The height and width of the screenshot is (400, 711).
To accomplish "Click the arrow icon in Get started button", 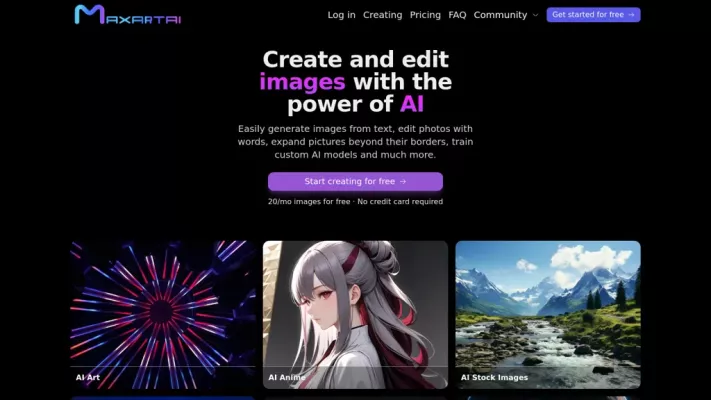I will click(631, 15).
